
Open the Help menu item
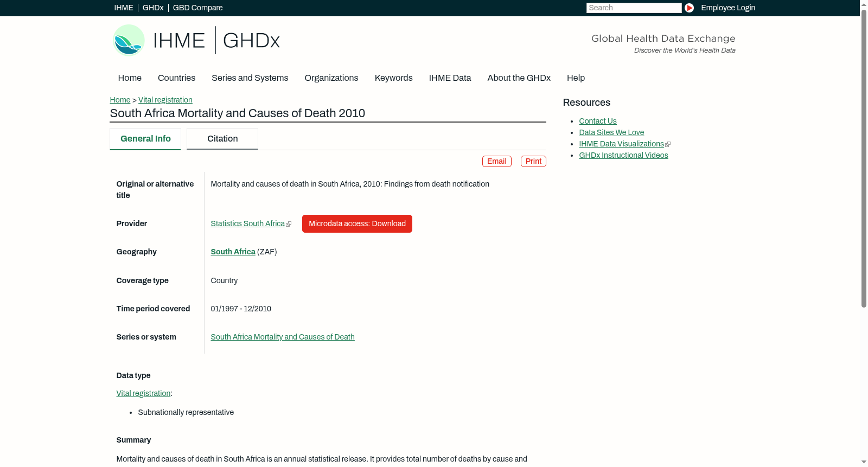(x=576, y=78)
